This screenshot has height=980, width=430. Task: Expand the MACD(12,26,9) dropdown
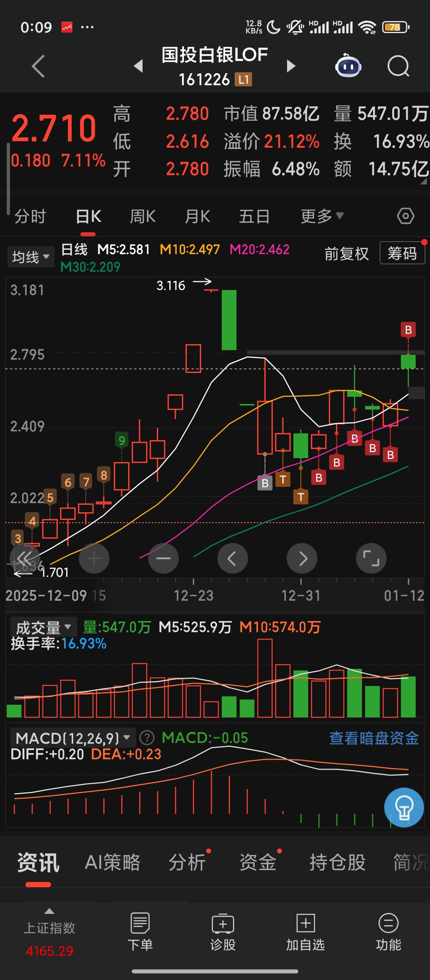click(73, 738)
